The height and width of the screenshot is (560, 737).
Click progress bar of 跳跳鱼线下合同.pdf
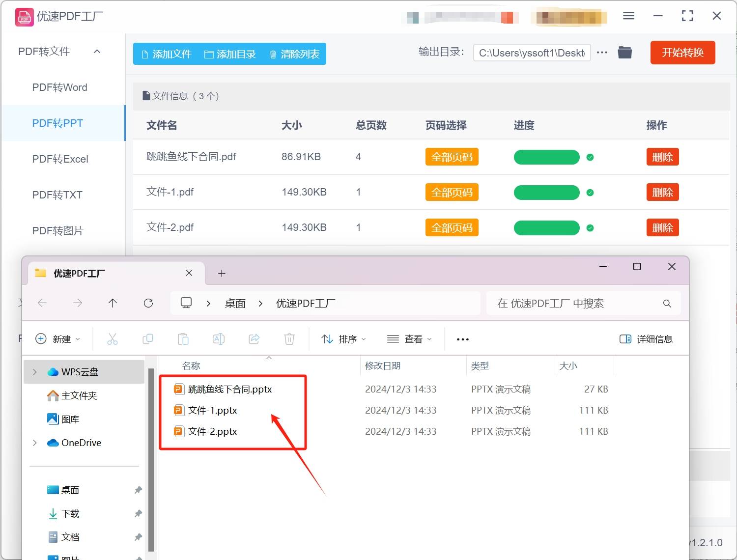point(546,157)
